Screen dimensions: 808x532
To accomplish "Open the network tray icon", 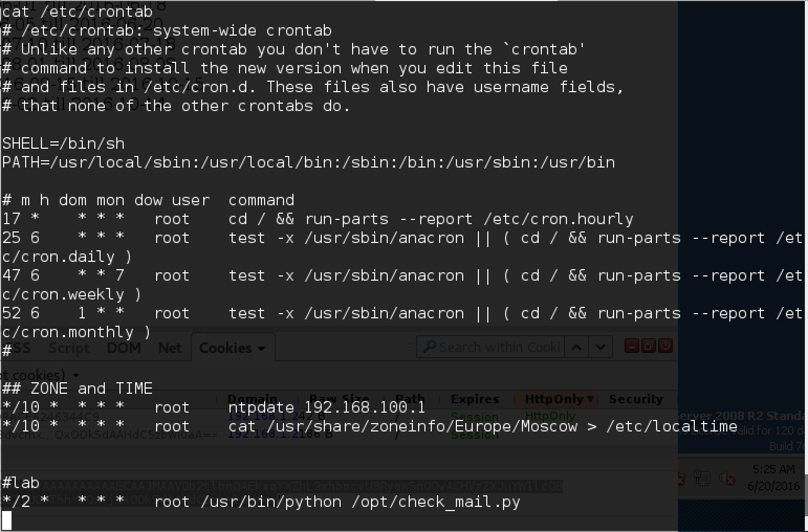I will (702, 478).
